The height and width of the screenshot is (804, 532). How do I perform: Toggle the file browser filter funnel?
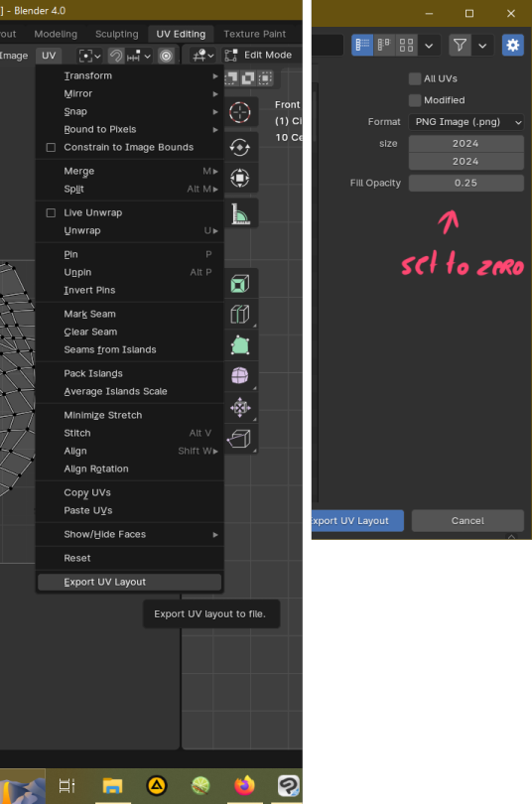pos(460,45)
